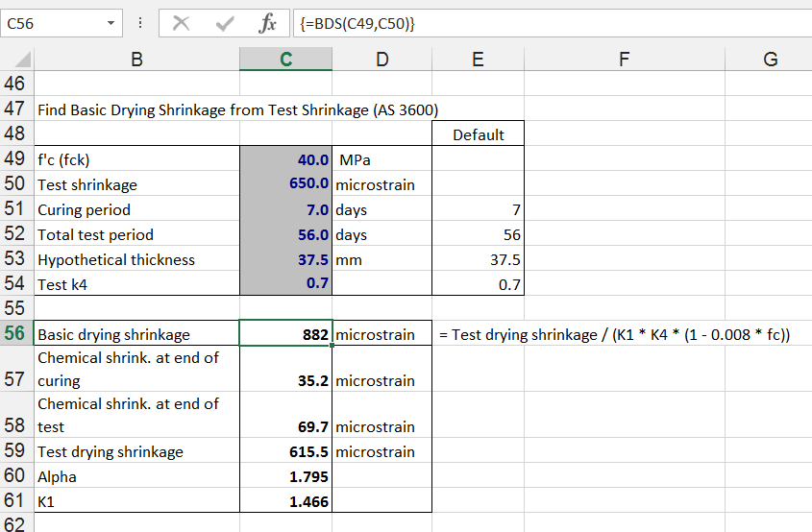
Task: Select column B header
Action: [x=136, y=60]
